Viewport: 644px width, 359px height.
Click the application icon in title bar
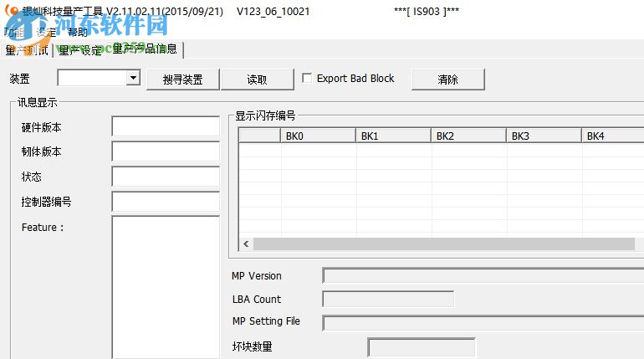tap(13, 11)
